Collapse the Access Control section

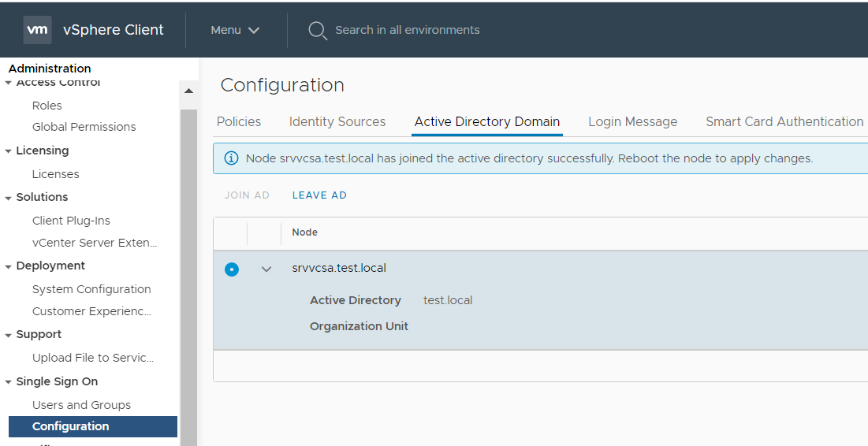(9, 83)
